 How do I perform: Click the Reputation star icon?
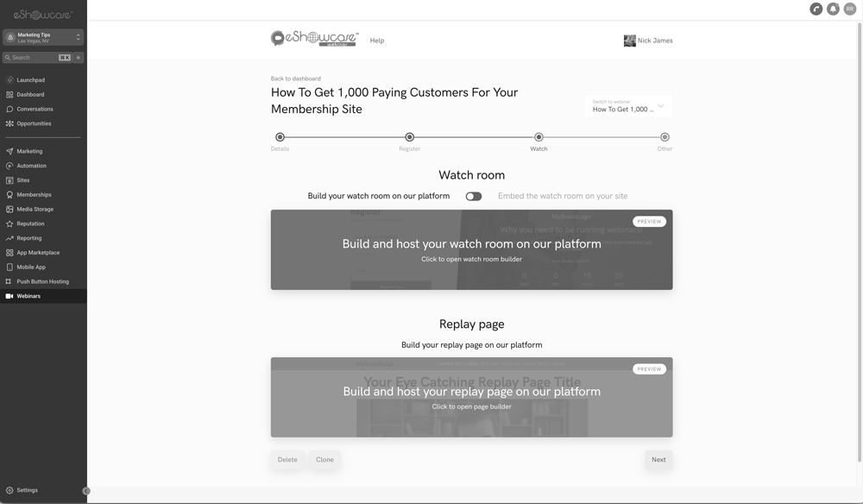(9, 224)
